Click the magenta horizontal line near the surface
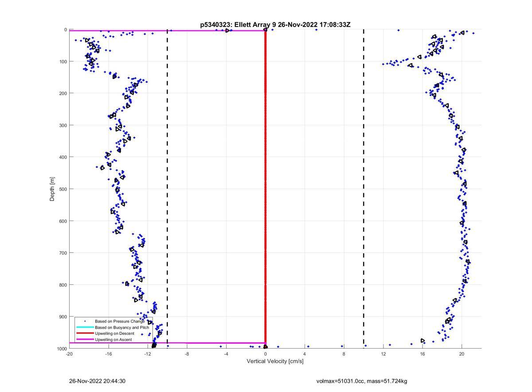This screenshot has height=392, width=532. click(x=167, y=31)
